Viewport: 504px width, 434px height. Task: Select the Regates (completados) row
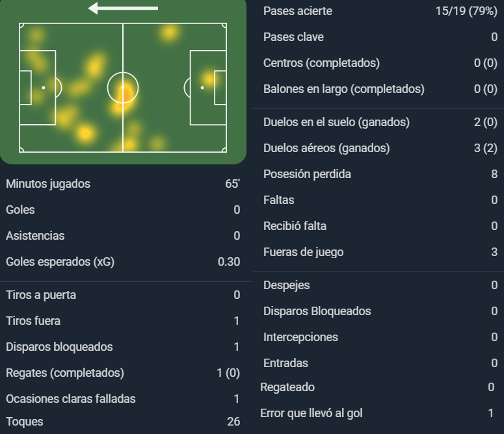pyautogui.click(x=123, y=373)
